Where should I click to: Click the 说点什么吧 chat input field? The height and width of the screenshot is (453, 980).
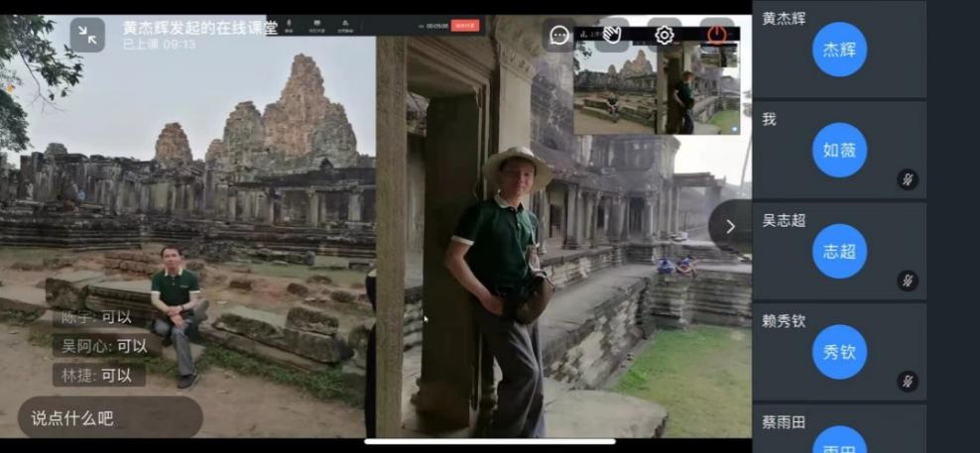[x=111, y=417]
